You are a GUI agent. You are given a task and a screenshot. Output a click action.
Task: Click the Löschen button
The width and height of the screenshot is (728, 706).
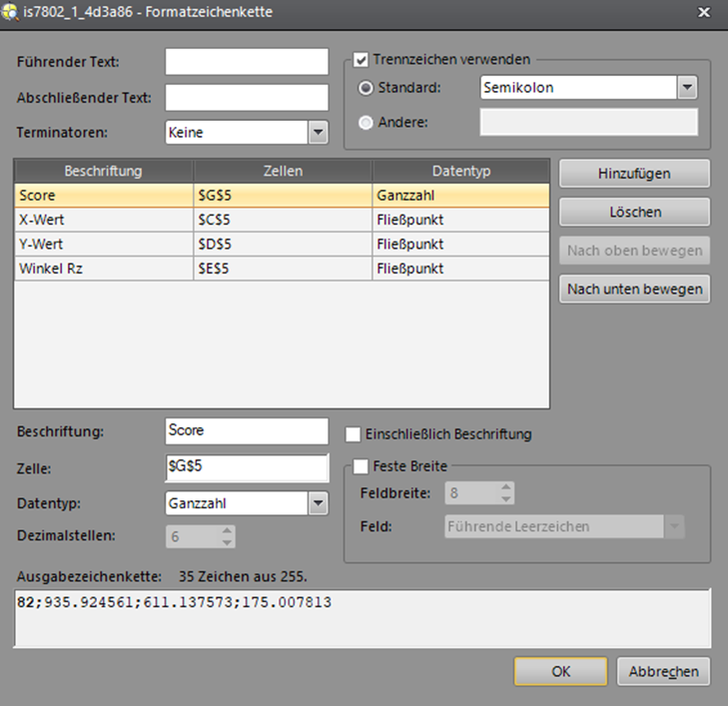634,212
